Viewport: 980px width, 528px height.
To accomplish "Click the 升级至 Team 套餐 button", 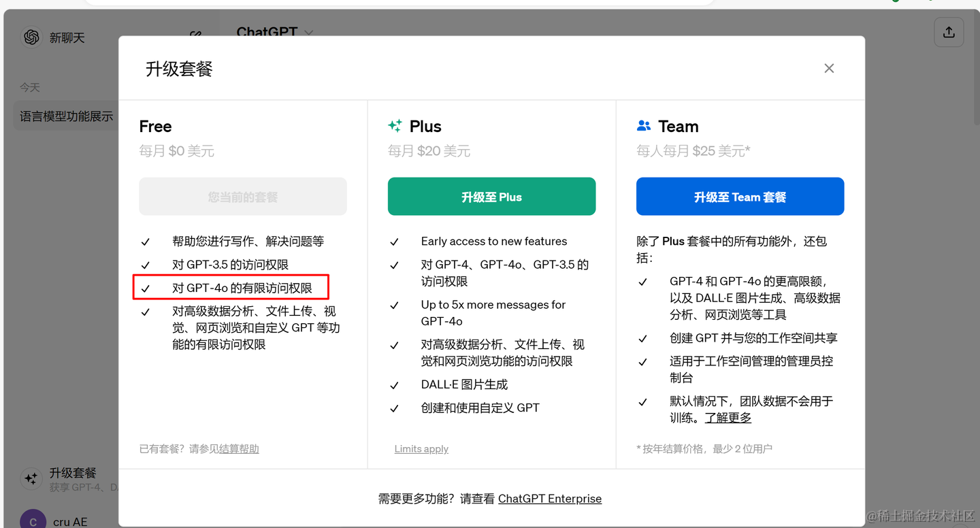I will click(x=740, y=197).
